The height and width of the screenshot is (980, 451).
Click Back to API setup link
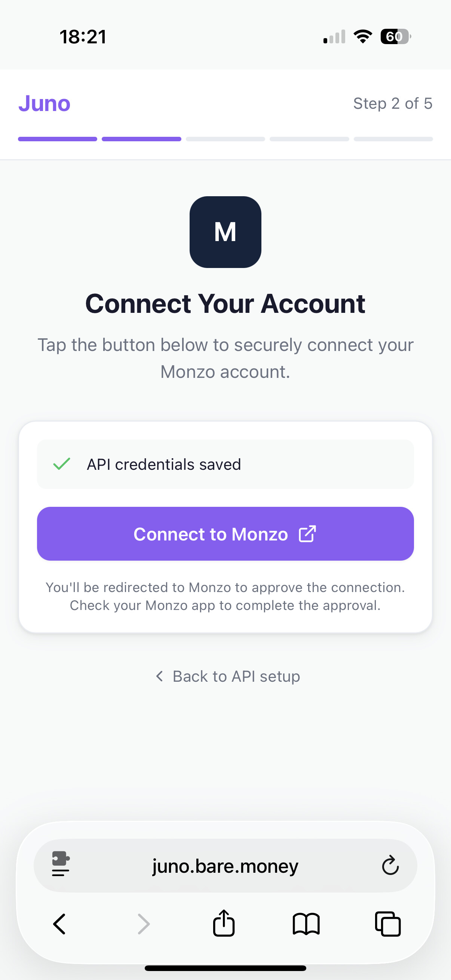(236, 677)
